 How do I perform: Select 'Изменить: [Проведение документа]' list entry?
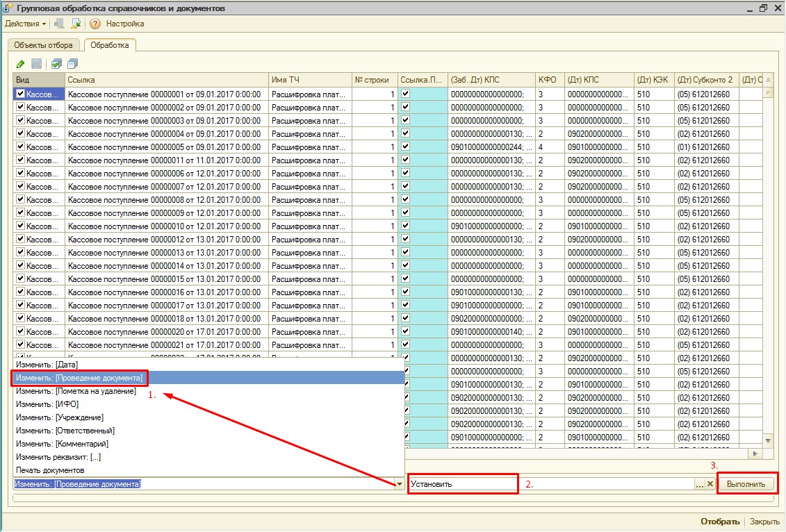79,378
